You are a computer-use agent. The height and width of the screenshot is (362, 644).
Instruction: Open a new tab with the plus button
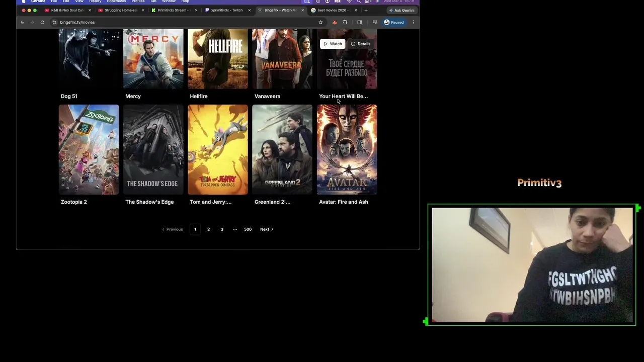366,10
